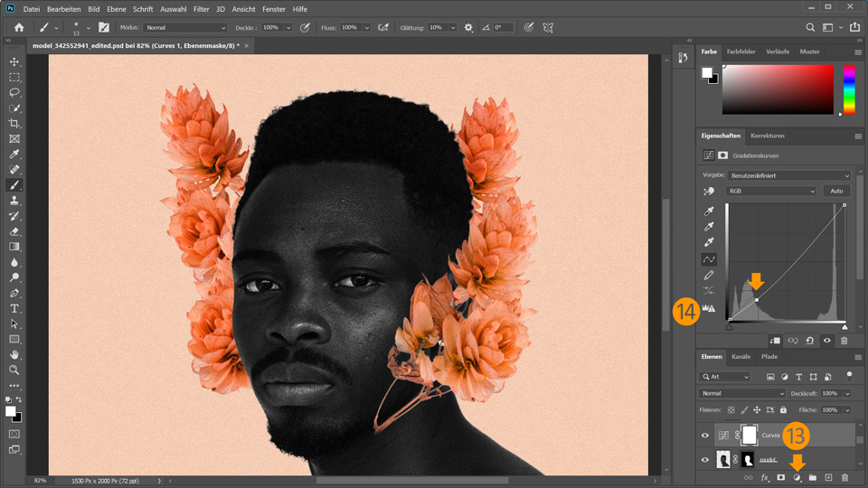Click the Auto button in curves
Viewport: 868px width, 488px height.
836,192
